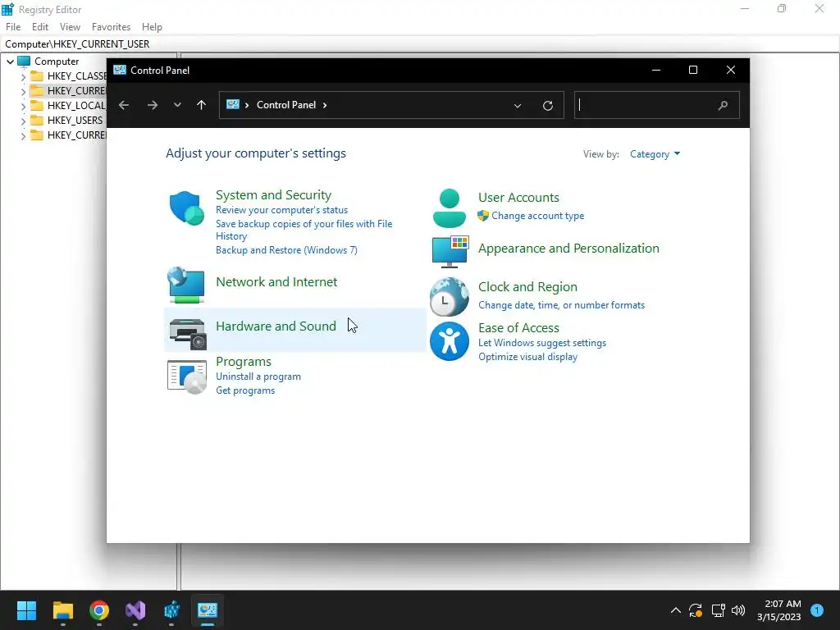Expand the HKEY_USERS registry key
The image size is (840, 630).
[x=23, y=121]
